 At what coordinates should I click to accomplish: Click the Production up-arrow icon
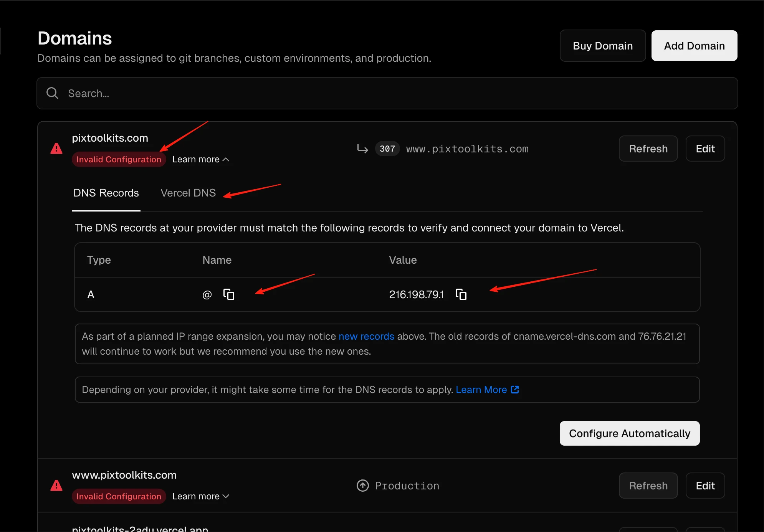coord(363,486)
